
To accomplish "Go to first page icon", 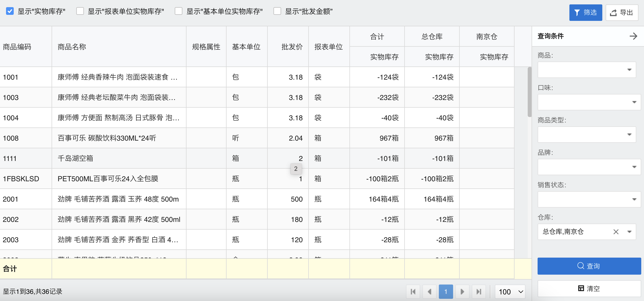I will point(413,292).
